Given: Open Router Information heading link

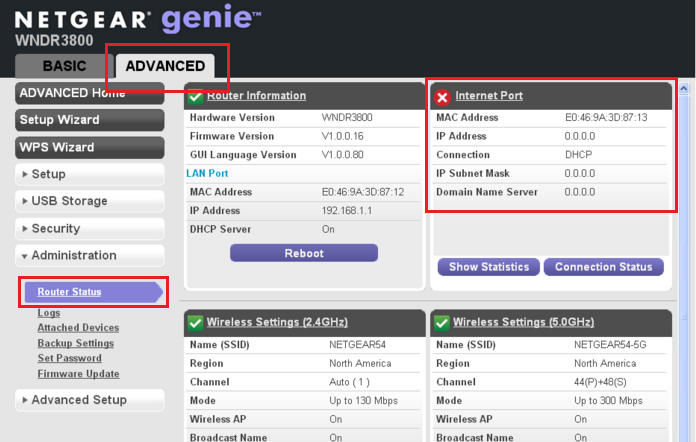Looking at the screenshot, I should point(257,95).
